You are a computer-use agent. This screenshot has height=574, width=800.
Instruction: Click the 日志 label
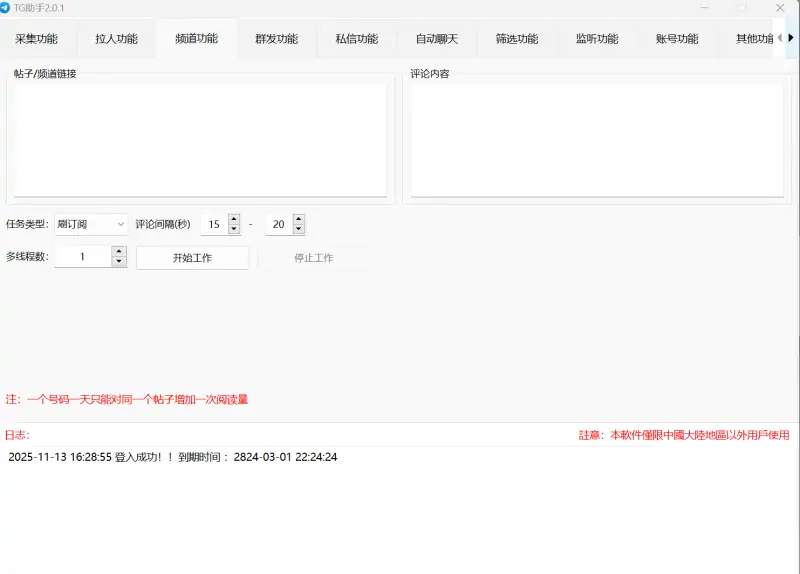tap(17, 435)
